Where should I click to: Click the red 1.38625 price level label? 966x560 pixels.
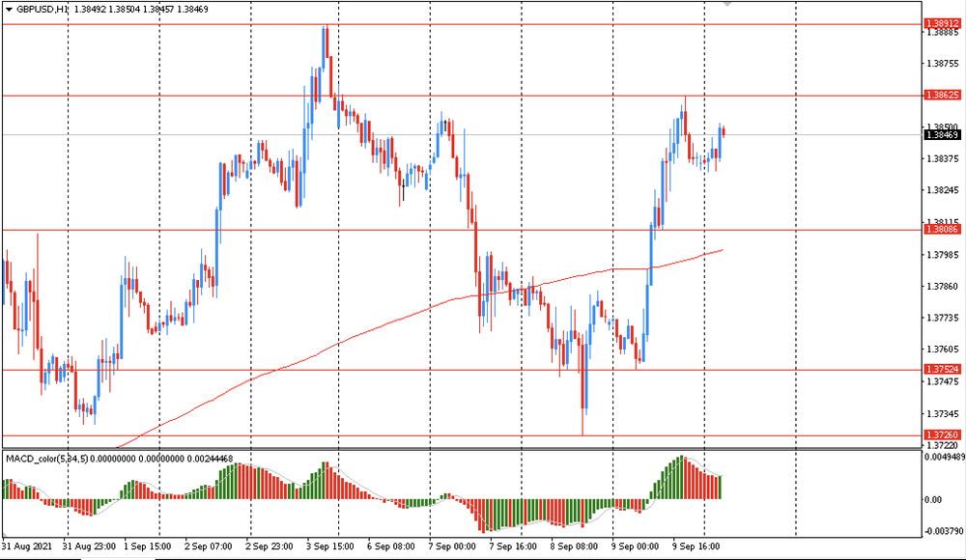pyautogui.click(x=943, y=95)
